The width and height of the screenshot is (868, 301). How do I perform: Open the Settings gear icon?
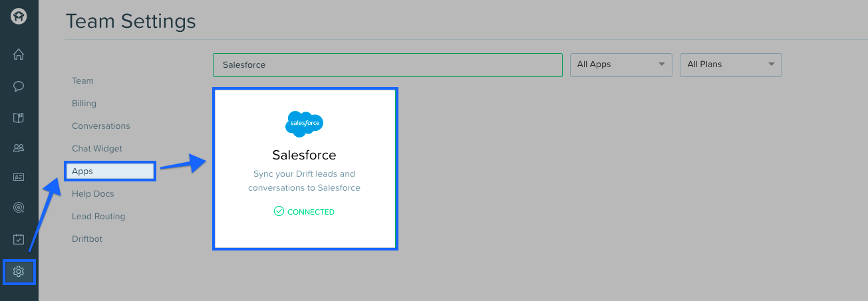point(19,272)
